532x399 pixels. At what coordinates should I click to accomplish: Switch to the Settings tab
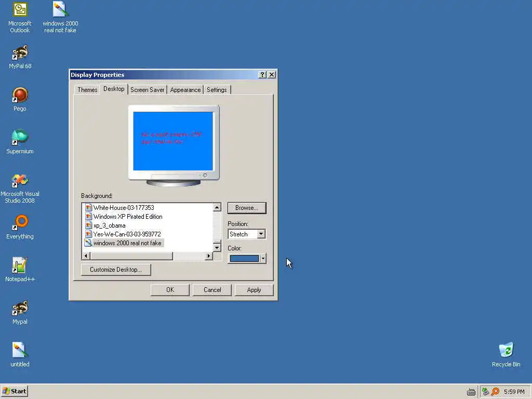(217, 90)
